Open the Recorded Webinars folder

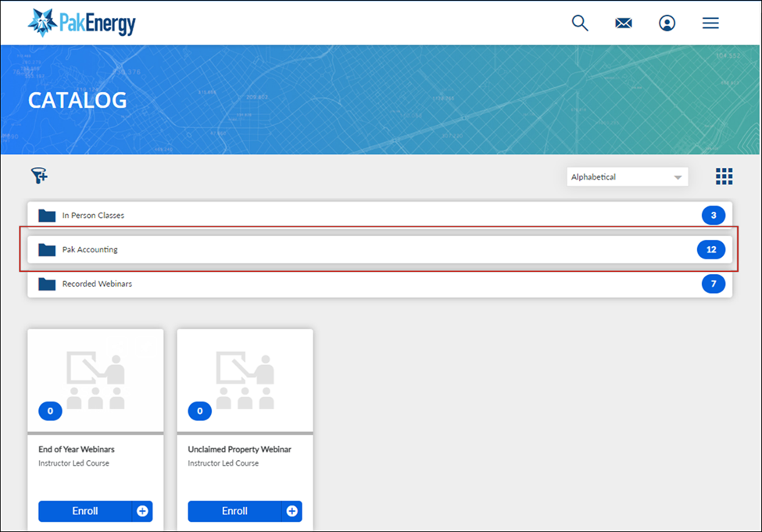[380, 284]
